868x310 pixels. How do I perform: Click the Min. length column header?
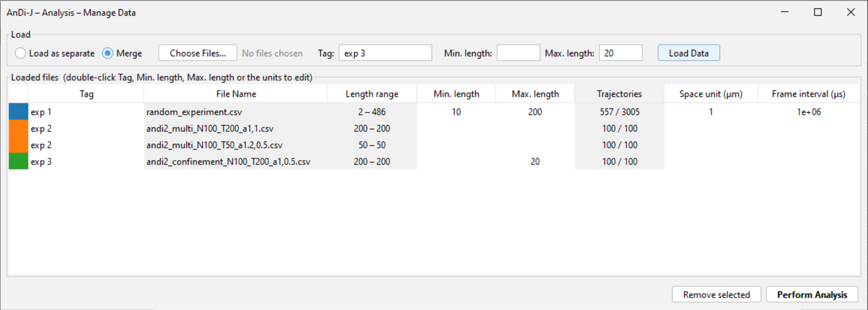(x=456, y=94)
